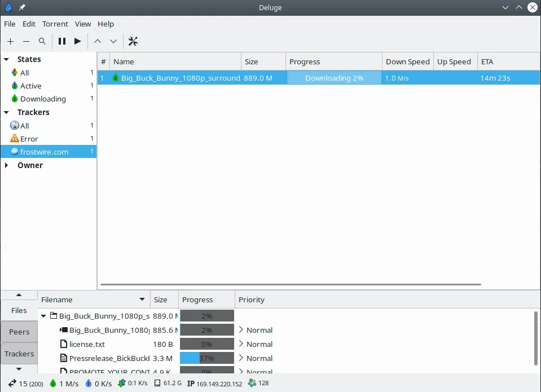The height and width of the screenshot is (392, 541).
Task: Sort files by Filename column header
Action: (x=94, y=299)
